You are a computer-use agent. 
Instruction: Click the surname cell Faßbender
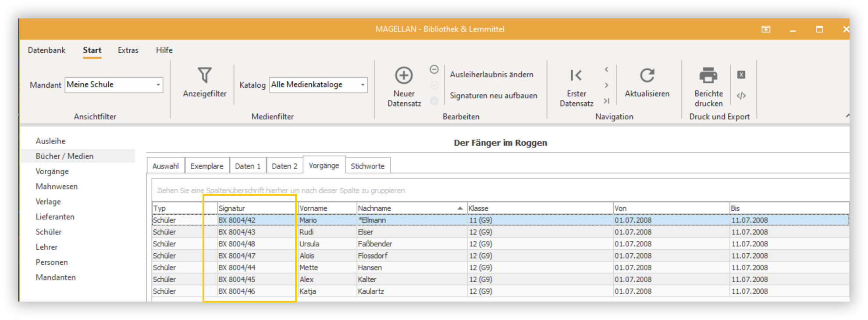412,244
